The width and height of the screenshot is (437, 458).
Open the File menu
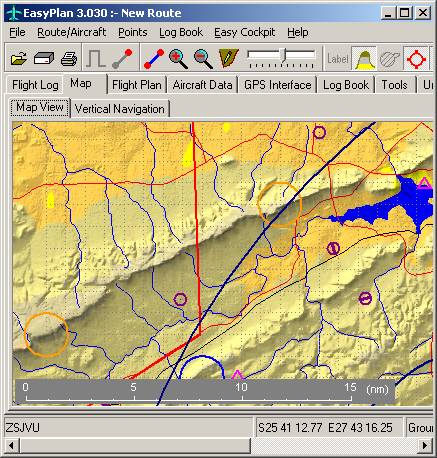(17, 32)
